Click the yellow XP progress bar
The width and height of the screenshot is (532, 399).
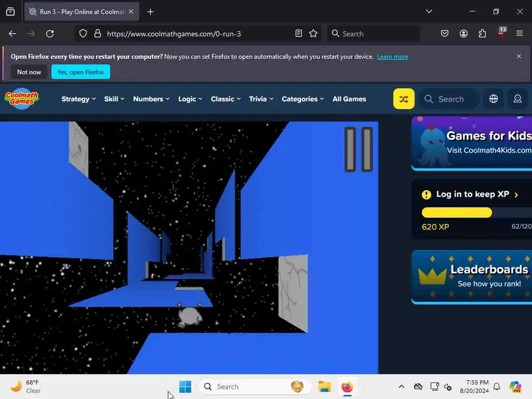pos(457,212)
